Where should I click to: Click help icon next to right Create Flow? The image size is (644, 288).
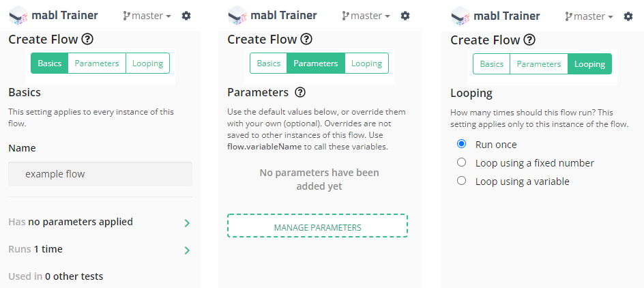pyautogui.click(x=529, y=40)
